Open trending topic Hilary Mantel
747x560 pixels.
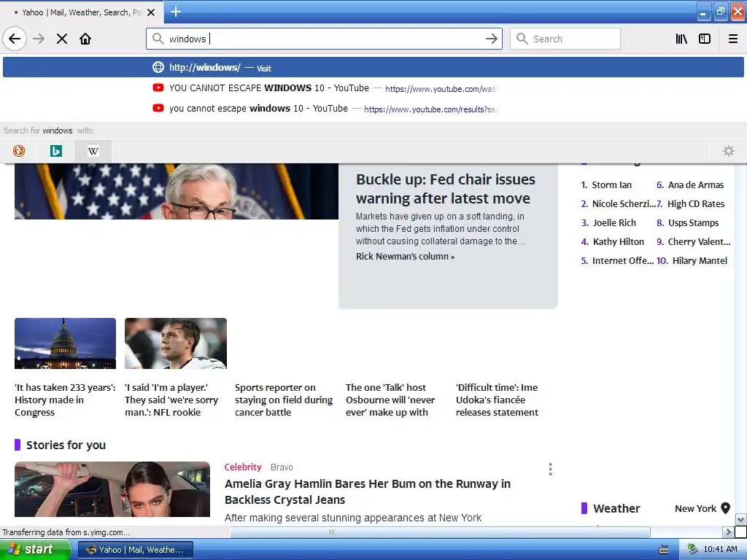click(700, 261)
